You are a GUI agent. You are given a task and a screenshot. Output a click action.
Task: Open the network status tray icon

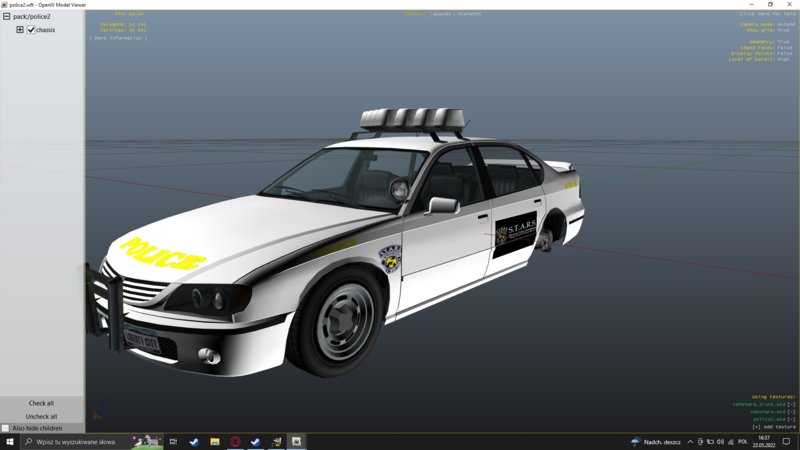[x=731, y=442]
